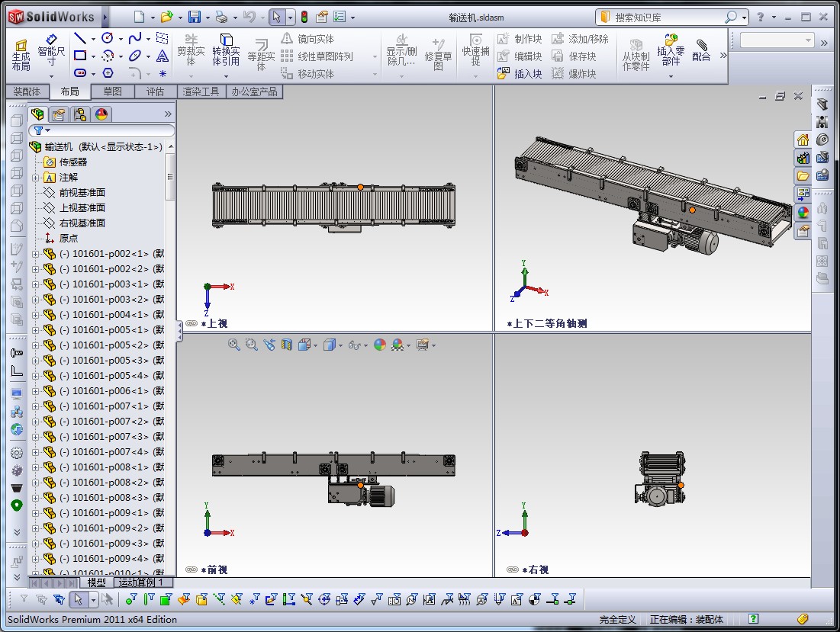Select the spline sketch tool
The image size is (840, 632).
point(135,38)
